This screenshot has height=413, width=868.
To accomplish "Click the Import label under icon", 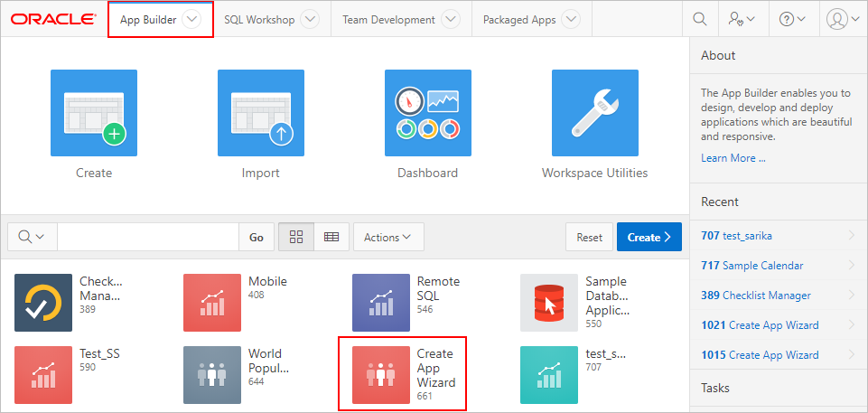I will tap(261, 173).
